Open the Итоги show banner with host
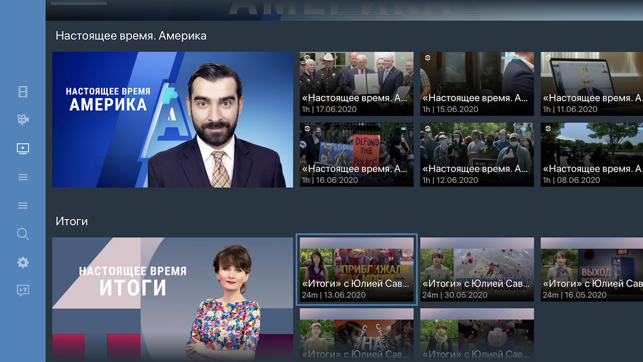 173,299
